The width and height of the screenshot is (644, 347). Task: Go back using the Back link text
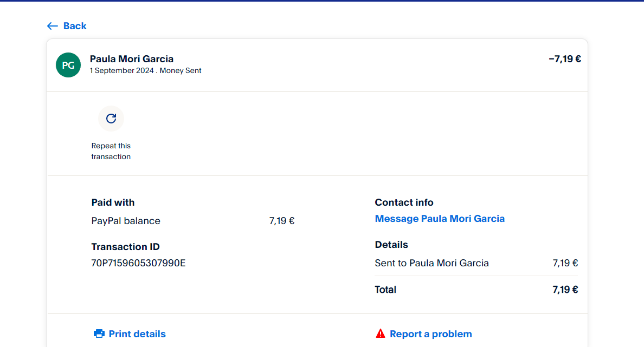75,26
